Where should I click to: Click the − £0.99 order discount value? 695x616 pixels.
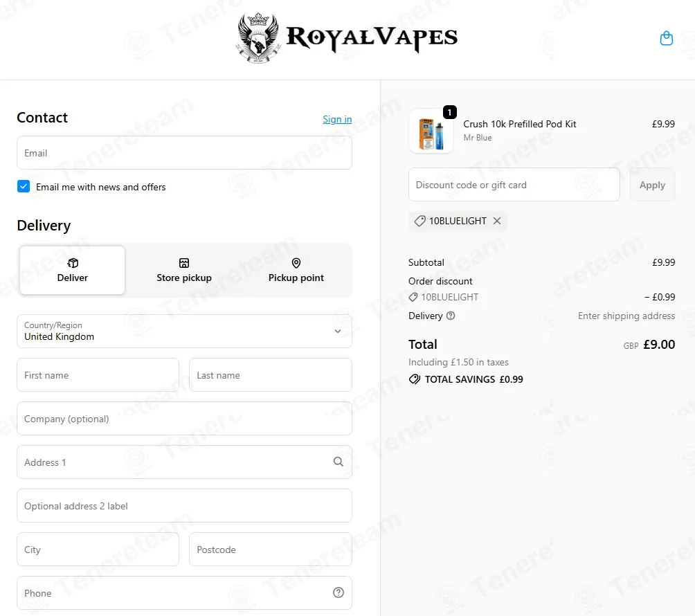tap(660, 297)
